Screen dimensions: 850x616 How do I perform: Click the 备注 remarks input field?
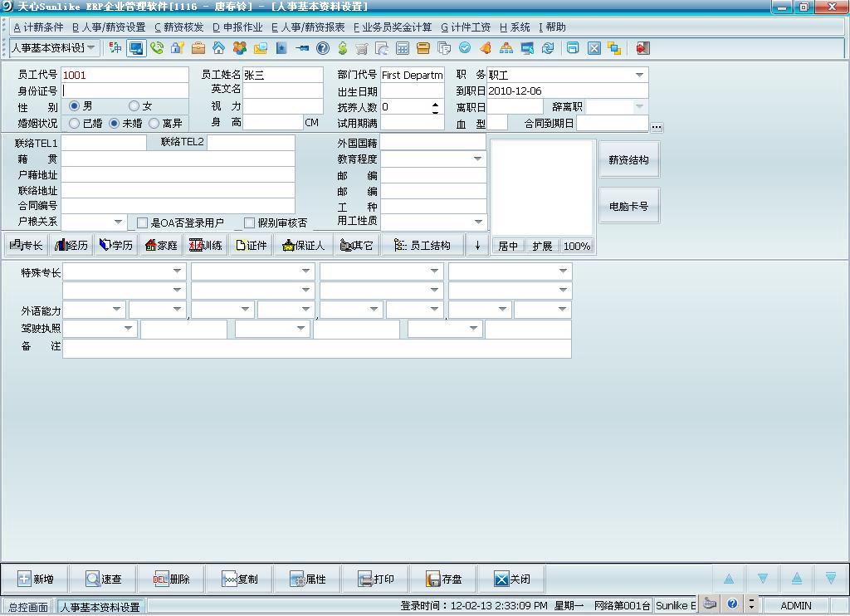click(x=317, y=348)
